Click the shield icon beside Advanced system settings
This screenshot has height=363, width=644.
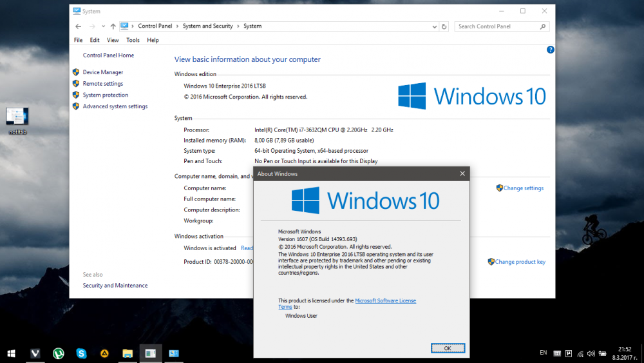click(76, 106)
